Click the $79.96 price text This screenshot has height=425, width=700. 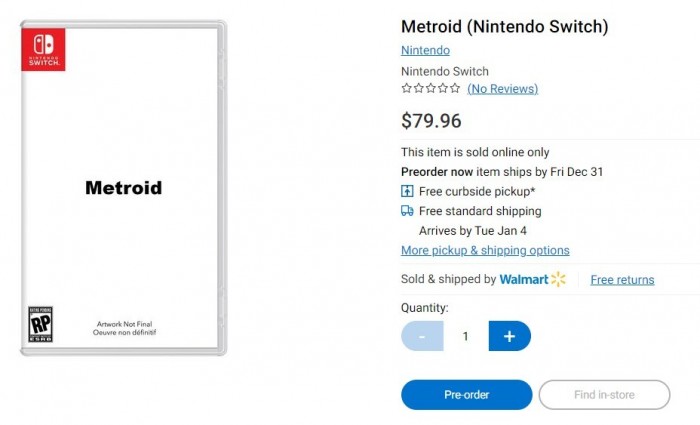click(x=431, y=121)
